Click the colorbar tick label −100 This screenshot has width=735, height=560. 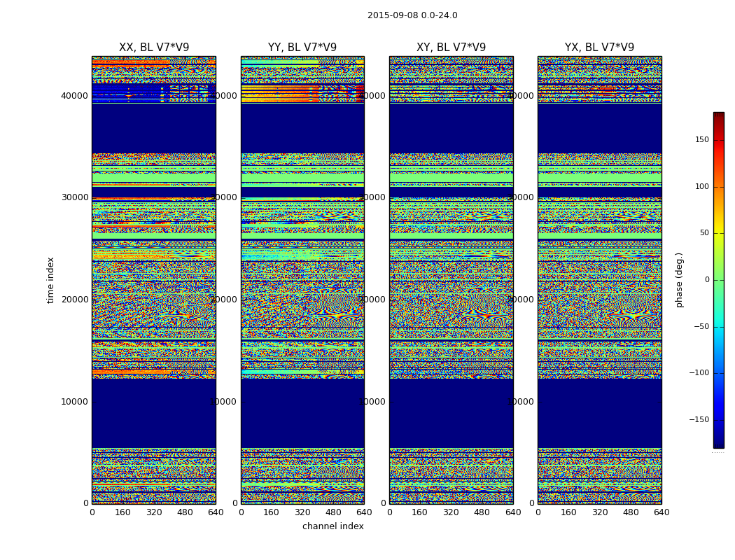coord(699,373)
